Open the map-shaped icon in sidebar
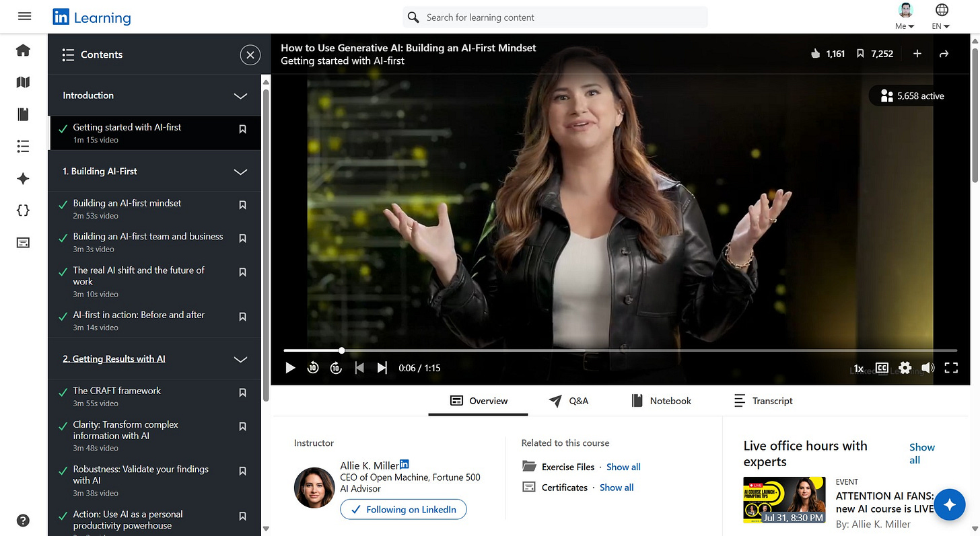Image resolution: width=980 pixels, height=536 pixels. coord(23,82)
